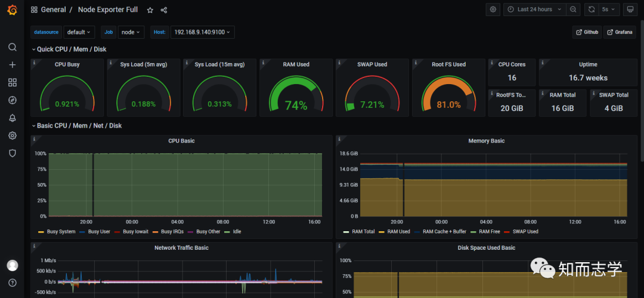Change color of RAM Free legend swatch
The height and width of the screenshot is (298, 644).
coord(473,231)
